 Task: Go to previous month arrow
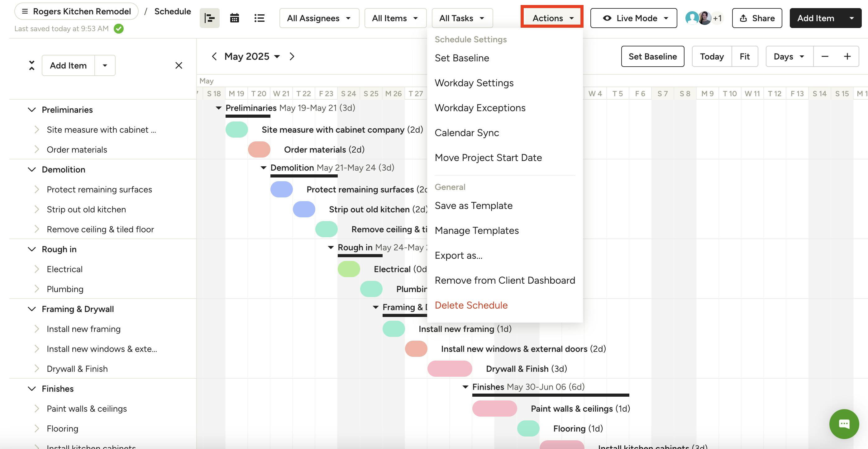click(x=214, y=56)
